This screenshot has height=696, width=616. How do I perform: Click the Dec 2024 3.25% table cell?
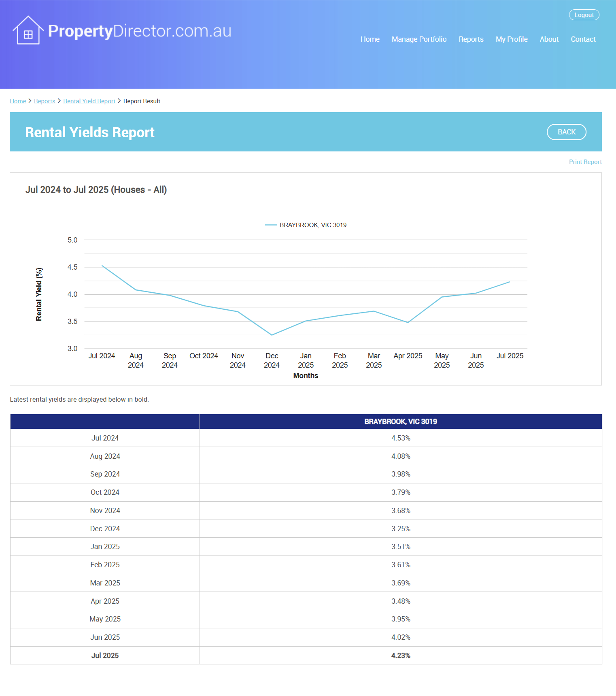tap(400, 528)
